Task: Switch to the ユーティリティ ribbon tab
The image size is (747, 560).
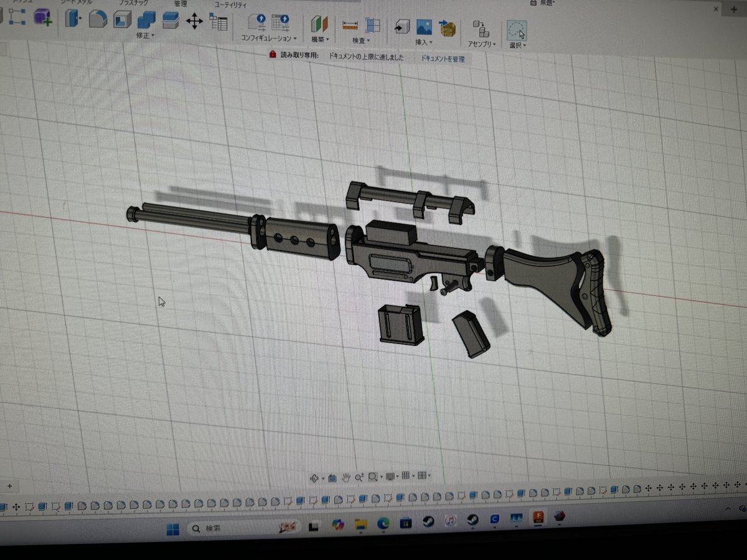Action: (x=230, y=4)
